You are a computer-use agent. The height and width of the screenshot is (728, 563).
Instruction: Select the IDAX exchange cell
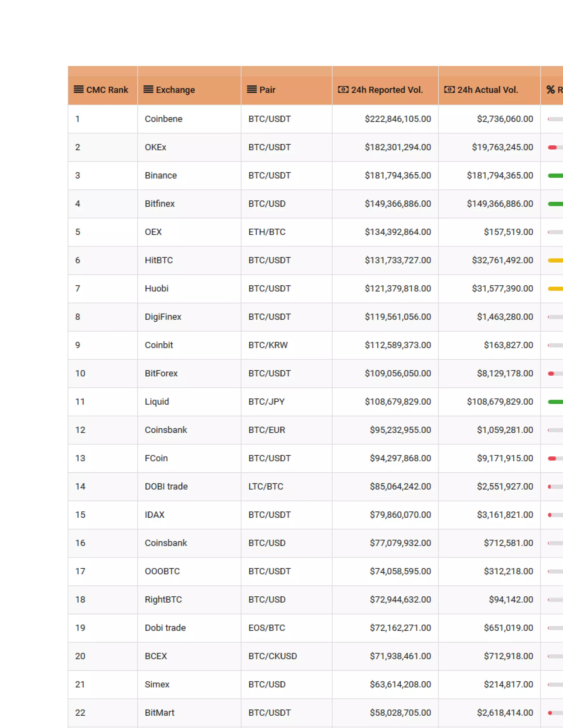[189, 515]
